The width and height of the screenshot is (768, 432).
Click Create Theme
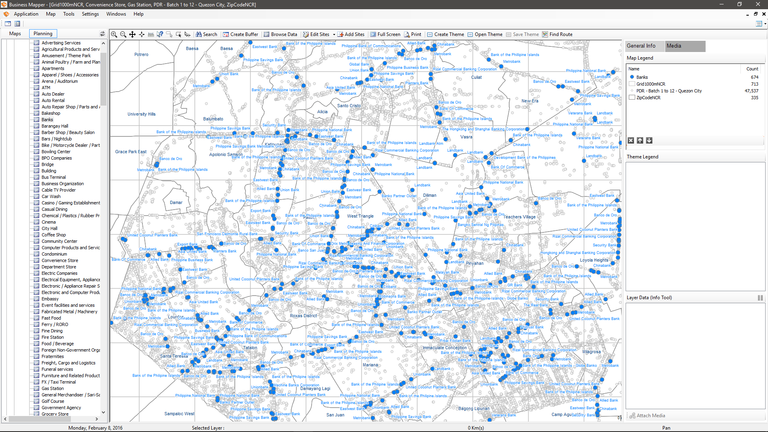tap(445, 34)
